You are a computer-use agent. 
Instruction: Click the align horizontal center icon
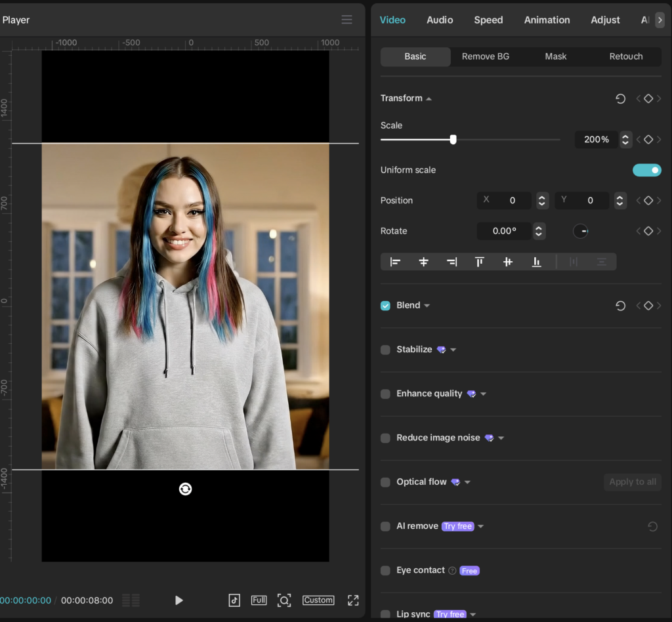coord(423,262)
